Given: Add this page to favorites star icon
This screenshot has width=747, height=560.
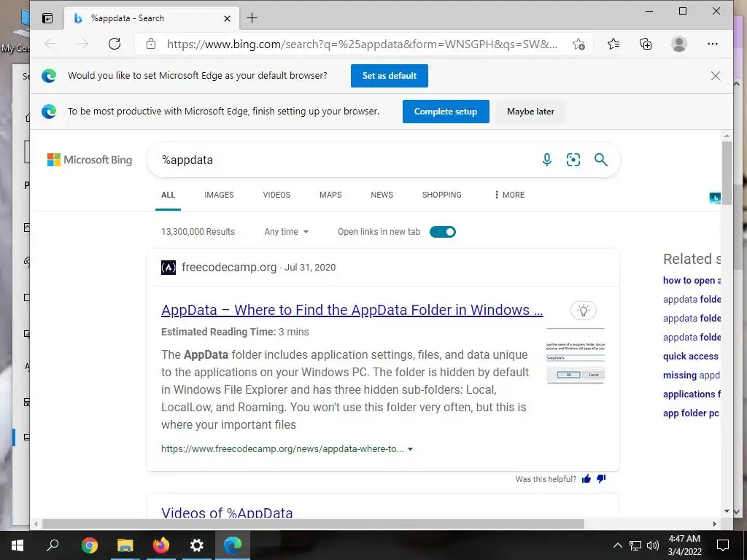Looking at the screenshot, I should [x=578, y=44].
